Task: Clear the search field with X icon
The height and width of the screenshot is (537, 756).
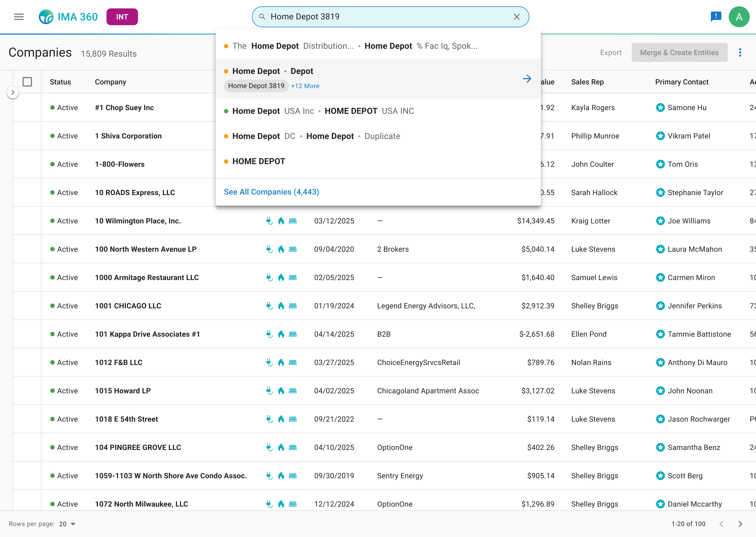Action: point(517,17)
